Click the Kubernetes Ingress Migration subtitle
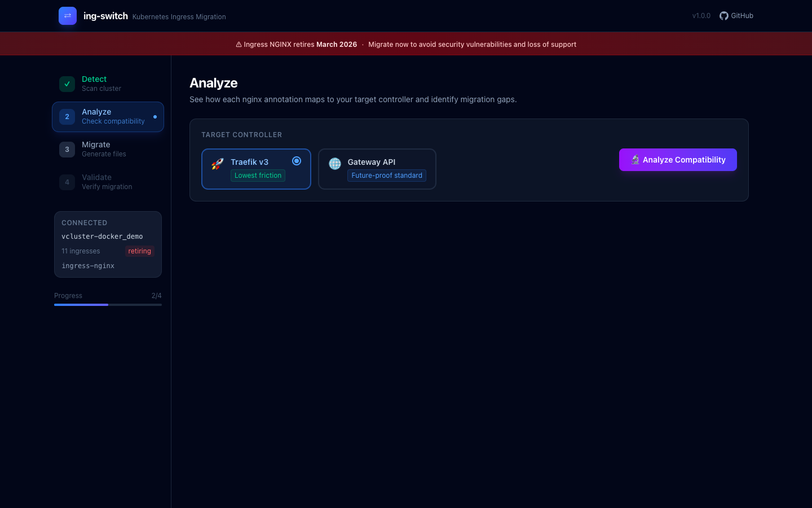This screenshot has width=812, height=508. coord(179,17)
